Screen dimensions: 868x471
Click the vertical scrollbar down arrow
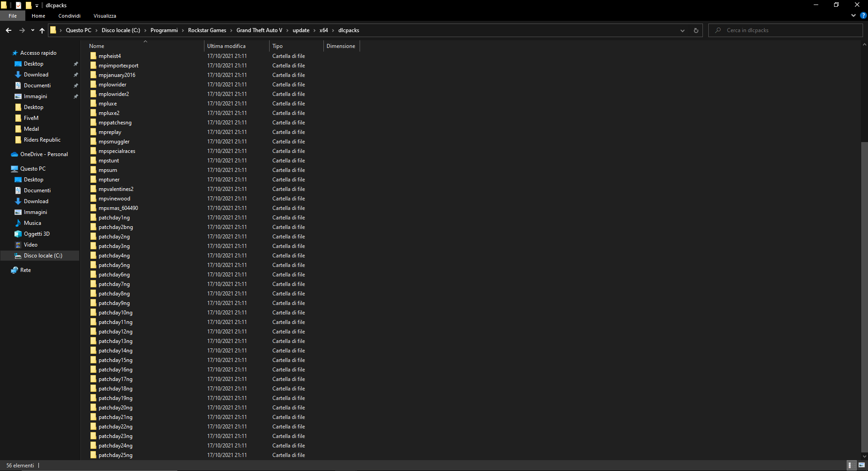[864, 456]
